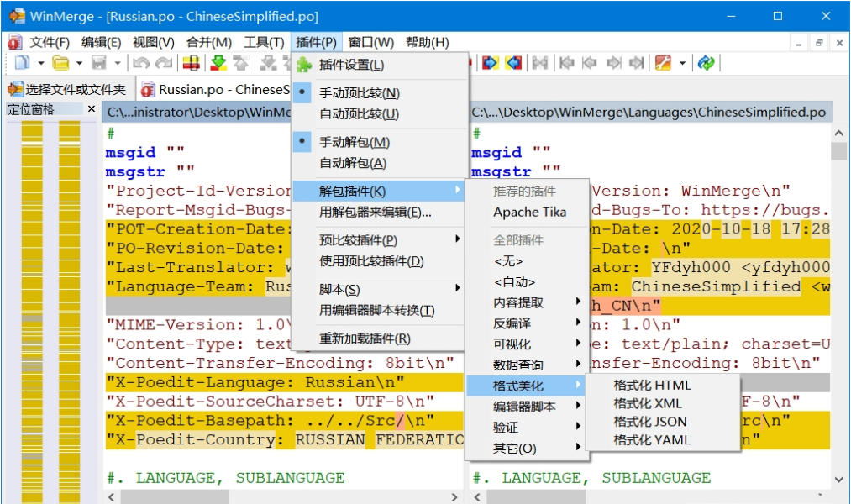The width and height of the screenshot is (851, 504).
Task: Open the 视图(V) menu
Action: tap(154, 42)
